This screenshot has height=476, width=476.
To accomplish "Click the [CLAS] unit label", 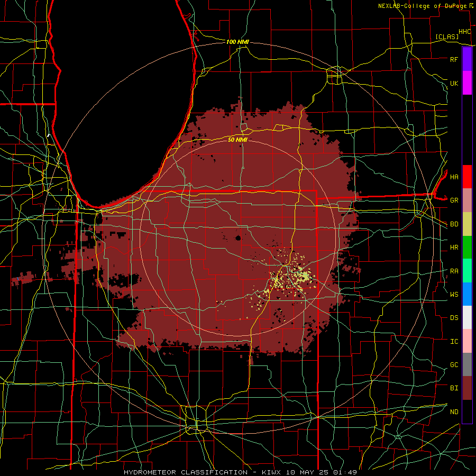I will click(447, 37).
